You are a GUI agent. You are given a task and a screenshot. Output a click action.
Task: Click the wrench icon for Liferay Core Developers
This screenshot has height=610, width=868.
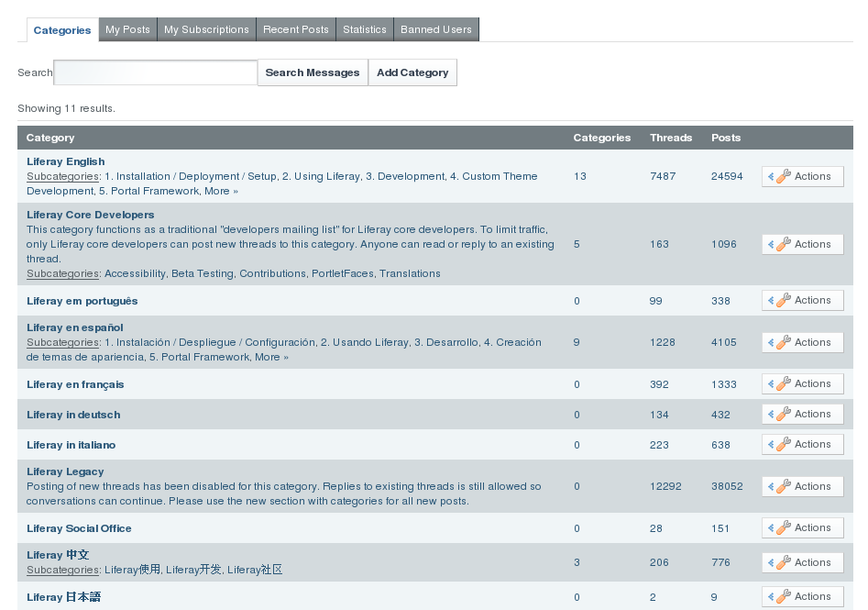pos(783,245)
